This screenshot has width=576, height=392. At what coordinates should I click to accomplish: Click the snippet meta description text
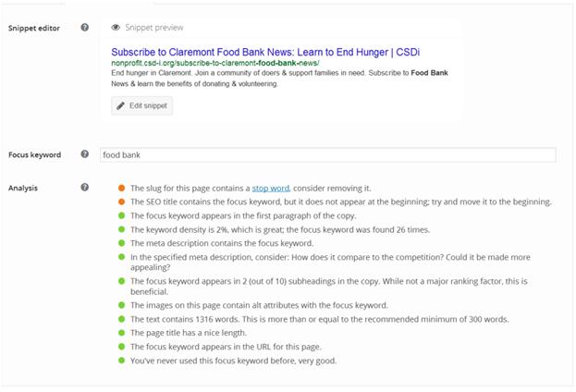pos(279,79)
